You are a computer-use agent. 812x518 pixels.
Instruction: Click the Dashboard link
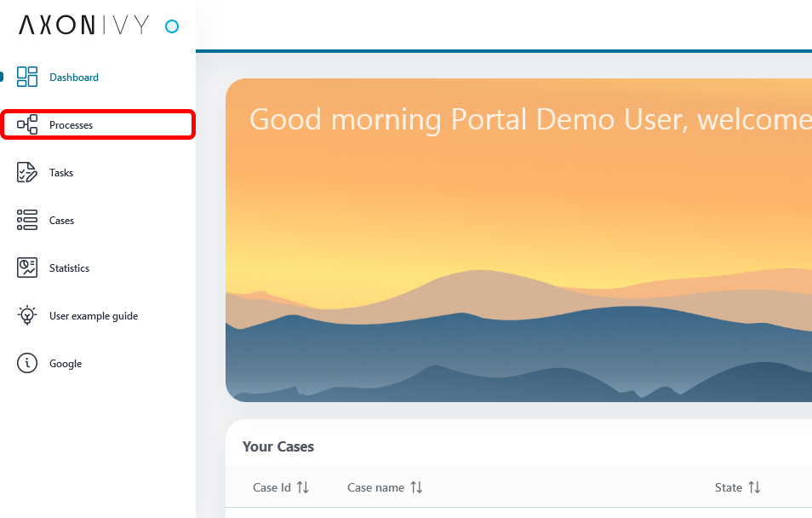(x=74, y=77)
